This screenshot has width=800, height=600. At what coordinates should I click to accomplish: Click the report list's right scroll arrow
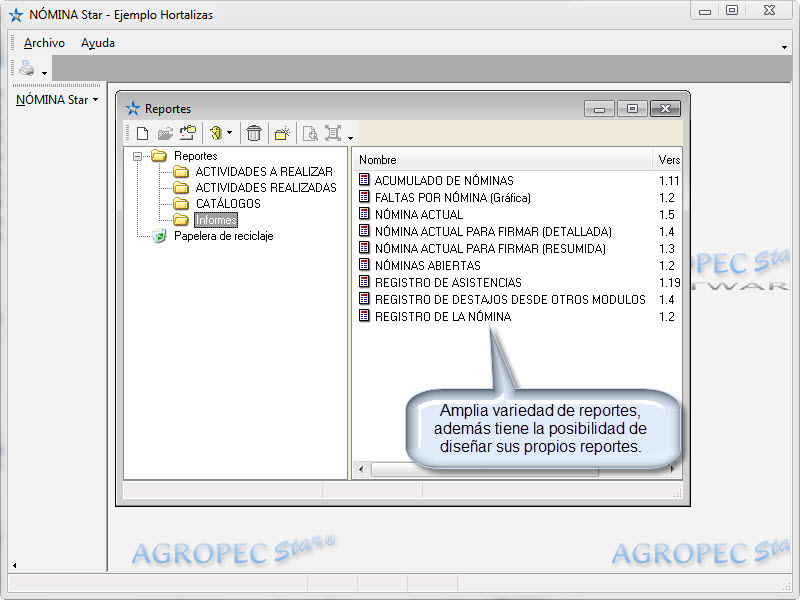click(x=673, y=469)
